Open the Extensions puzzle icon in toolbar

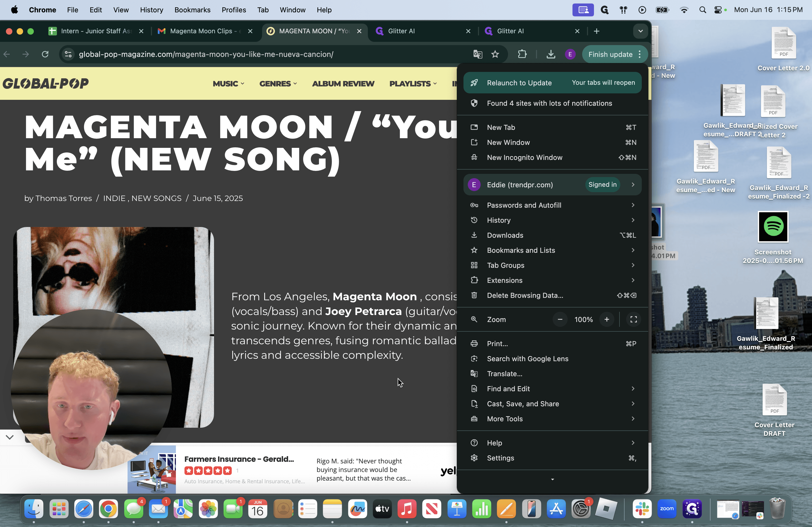coord(522,54)
